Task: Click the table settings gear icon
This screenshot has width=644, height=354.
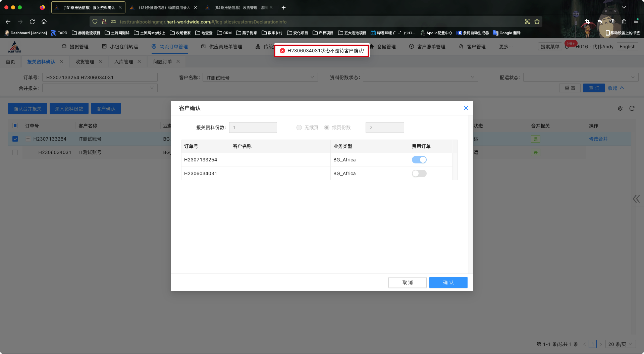Action: [620, 108]
